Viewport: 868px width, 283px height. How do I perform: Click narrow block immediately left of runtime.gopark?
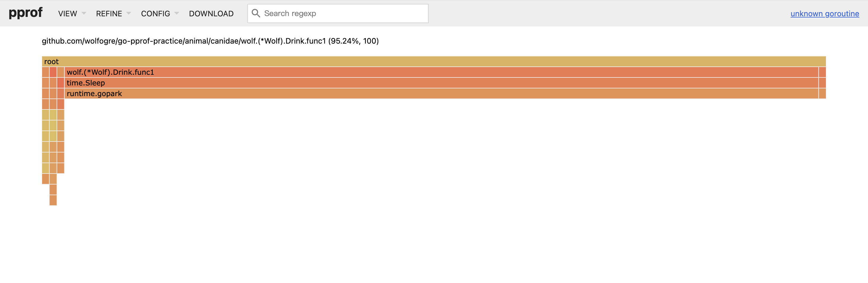pyautogui.click(x=61, y=94)
